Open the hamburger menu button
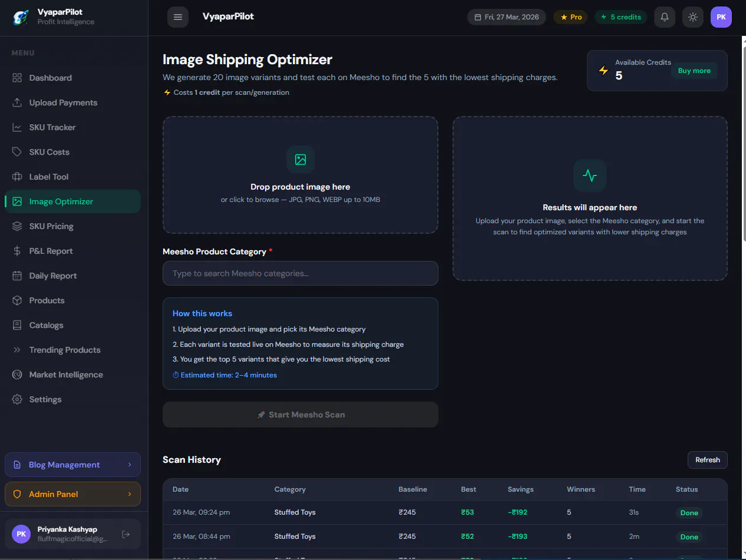This screenshot has height=560, width=746. pos(178,17)
